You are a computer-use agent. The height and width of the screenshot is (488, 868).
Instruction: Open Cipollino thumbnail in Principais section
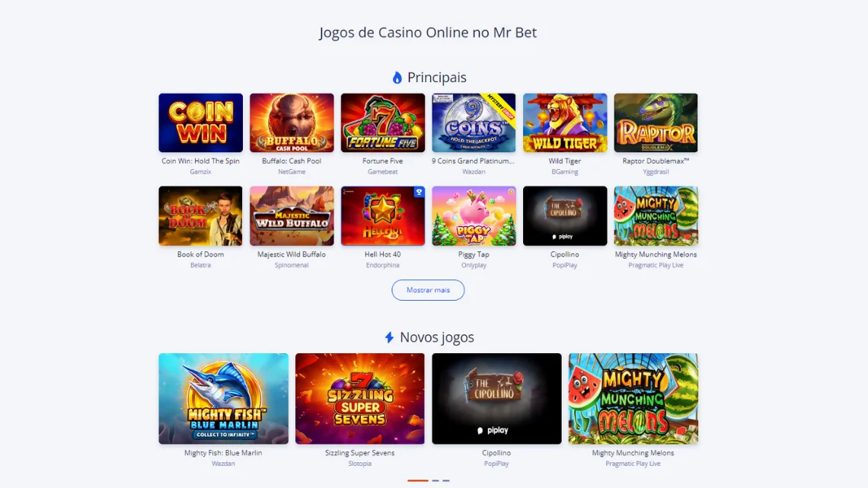click(x=565, y=215)
